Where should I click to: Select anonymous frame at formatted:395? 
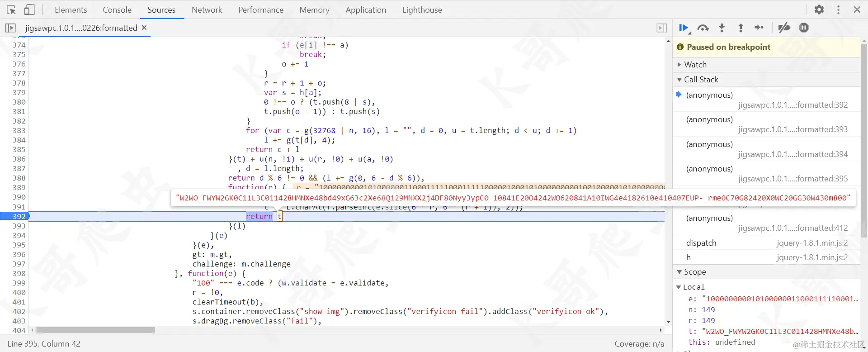[x=766, y=174]
